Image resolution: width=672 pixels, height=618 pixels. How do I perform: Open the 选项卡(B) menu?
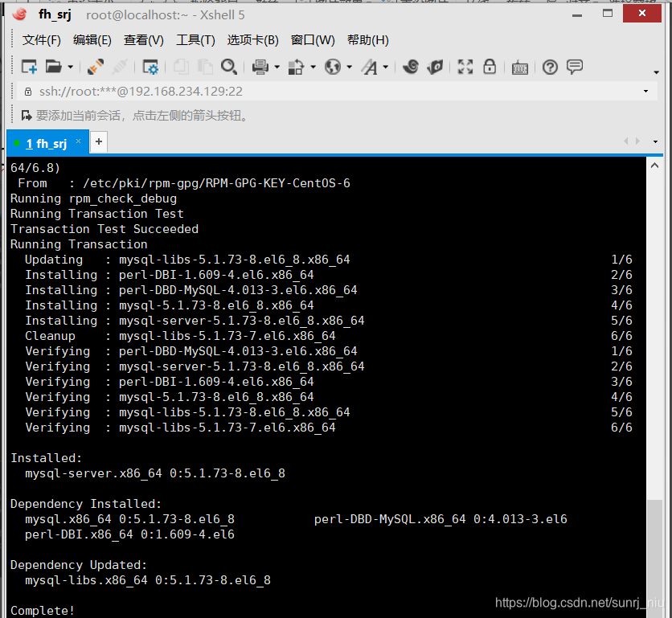[253, 40]
